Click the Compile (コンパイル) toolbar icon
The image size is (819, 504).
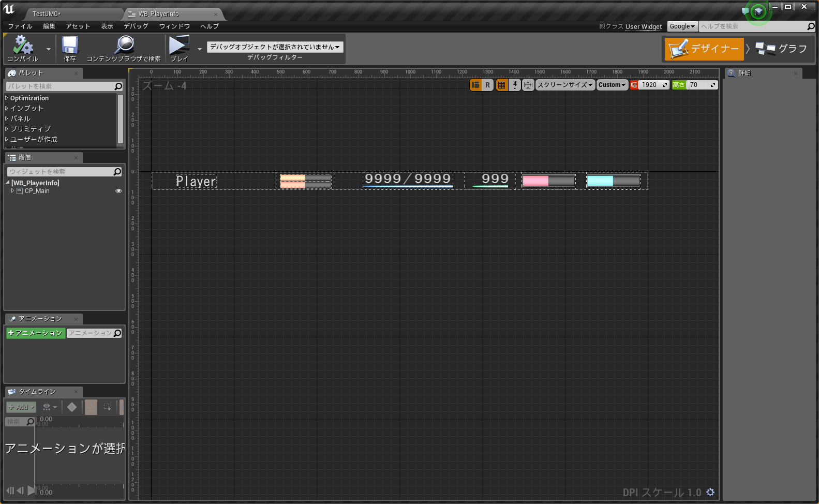(x=23, y=46)
